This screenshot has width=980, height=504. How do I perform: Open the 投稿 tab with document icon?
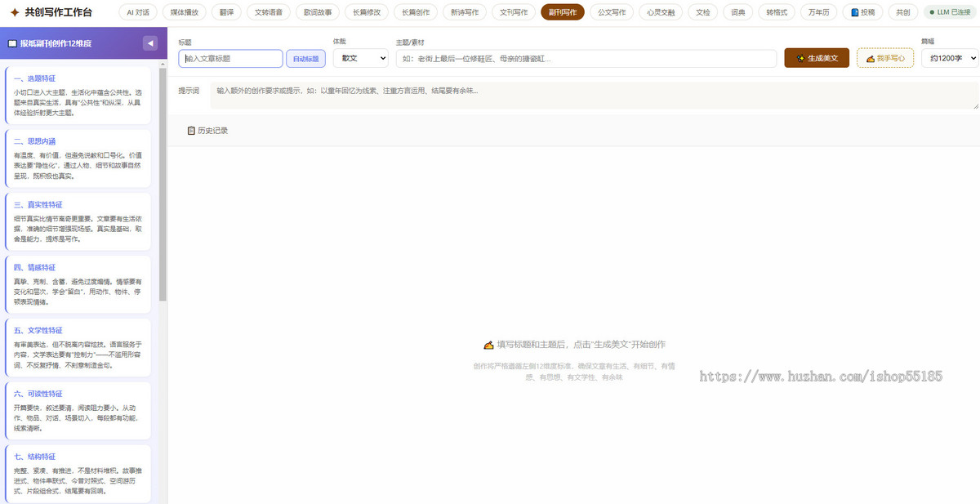(862, 12)
